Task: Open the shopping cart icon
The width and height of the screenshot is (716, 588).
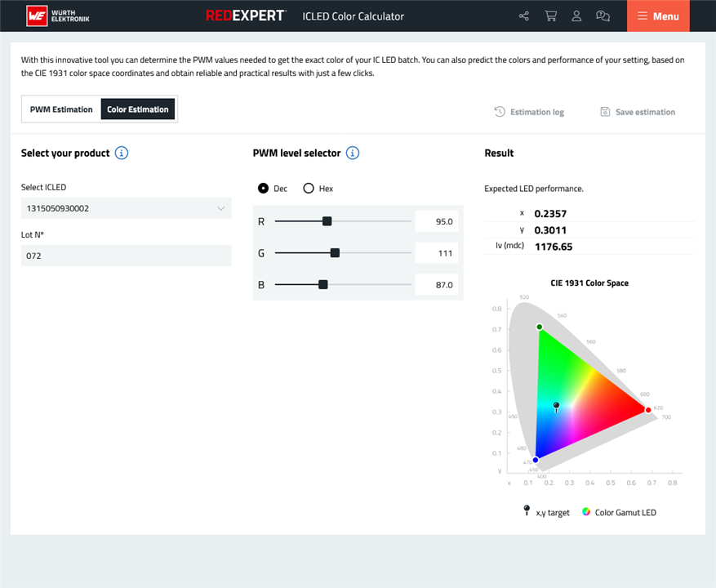Action: (551, 16)
